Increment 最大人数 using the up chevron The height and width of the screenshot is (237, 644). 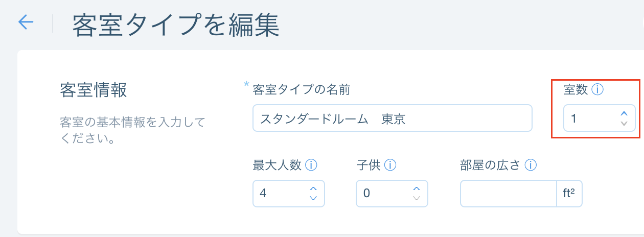tap(313, 189)
